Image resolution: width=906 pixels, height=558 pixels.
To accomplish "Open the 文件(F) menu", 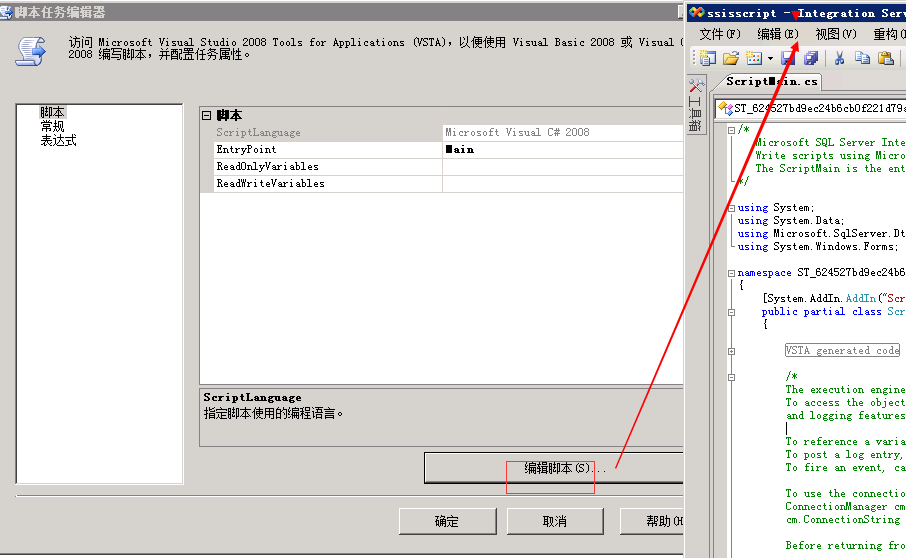I will pyautogui.click(x=720, y=35).
